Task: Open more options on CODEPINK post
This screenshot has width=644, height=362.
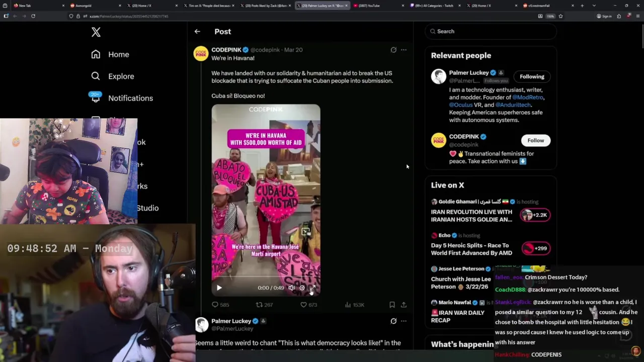Action: point(404,50)
